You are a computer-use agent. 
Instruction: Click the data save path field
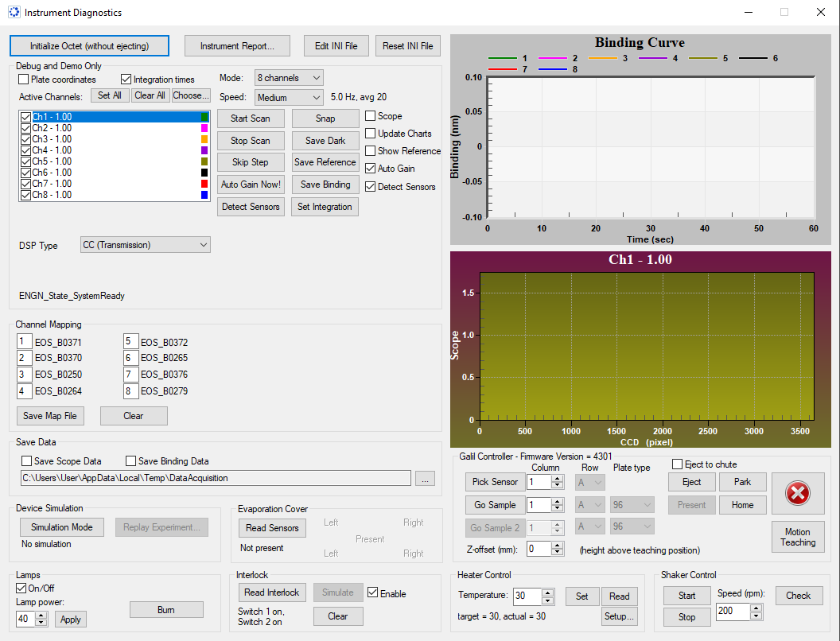pos(216,478)
